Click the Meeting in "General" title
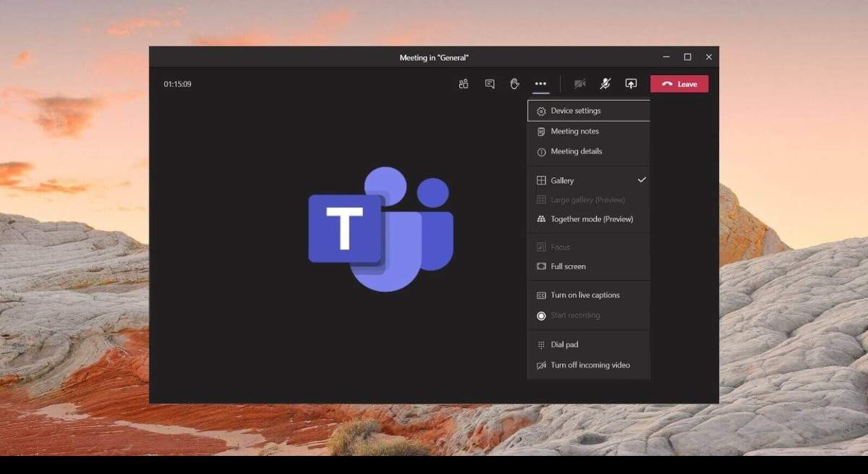The image size is (868, 474). click(x=434, y=57)
